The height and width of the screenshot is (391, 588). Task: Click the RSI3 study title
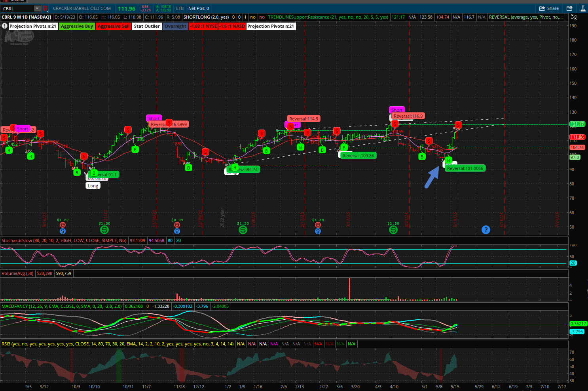118,344
